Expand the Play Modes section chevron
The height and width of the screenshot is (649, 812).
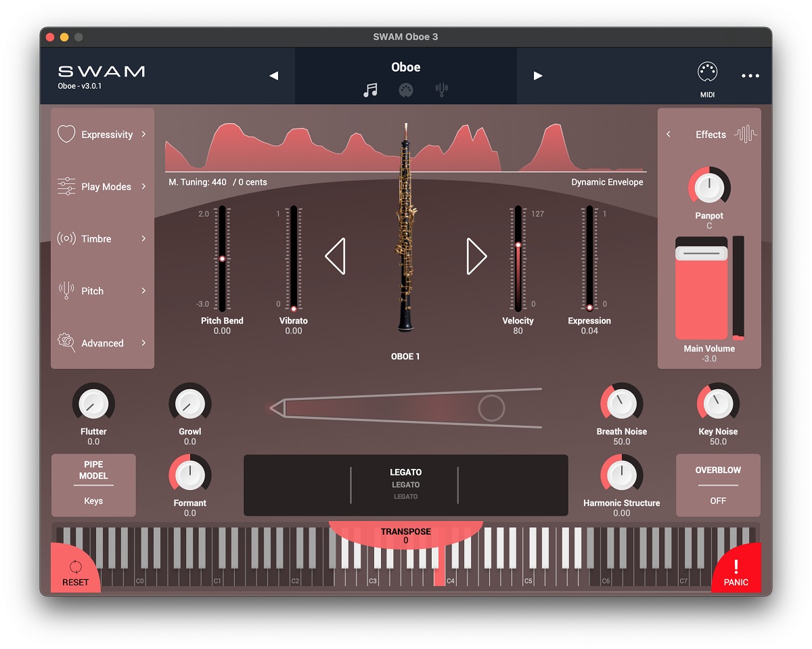click(x=143, y=186)
